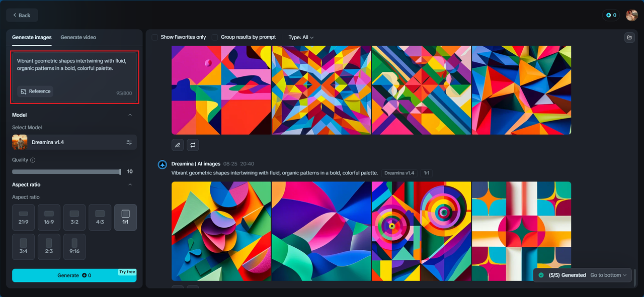Select the 1:1 aspect ratio
This screenshot has width=644, height=297.
(x=125, y=217)
